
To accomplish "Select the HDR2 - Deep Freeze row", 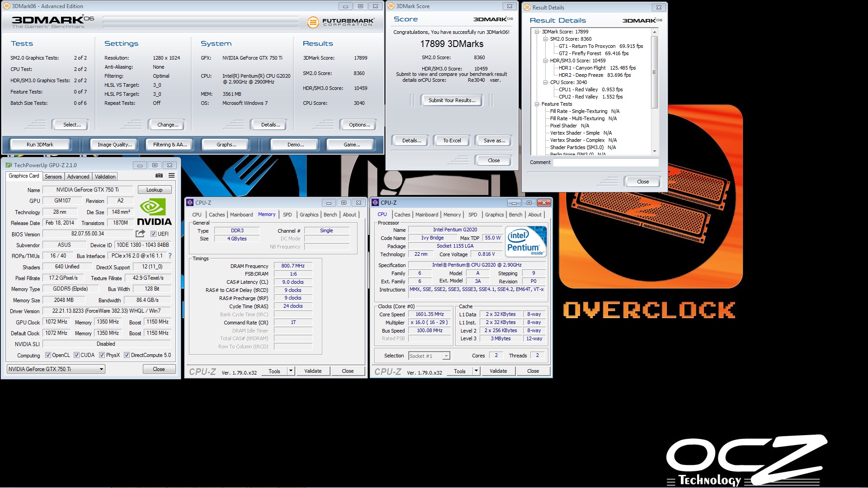I will pyautogui.click(x=594, y=75).
